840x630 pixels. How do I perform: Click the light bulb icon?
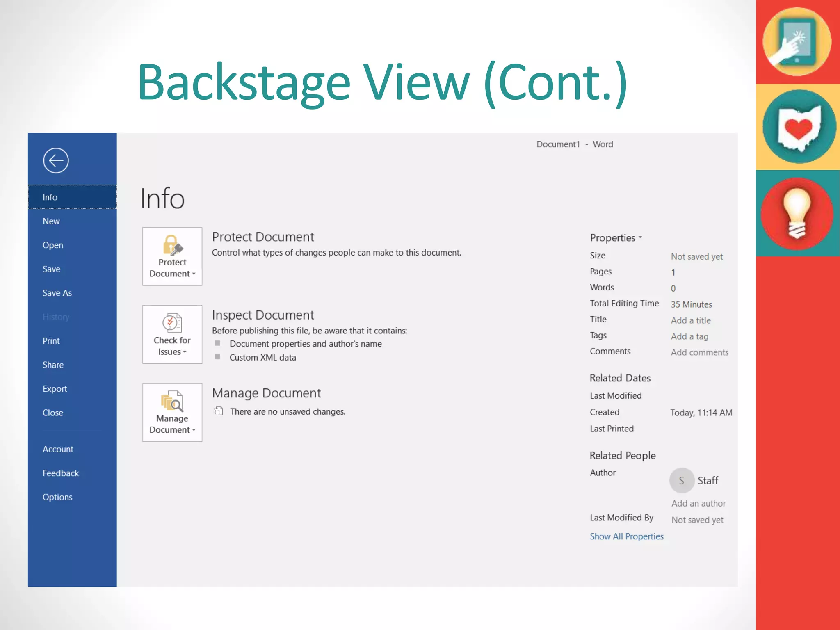pos(797,214)
